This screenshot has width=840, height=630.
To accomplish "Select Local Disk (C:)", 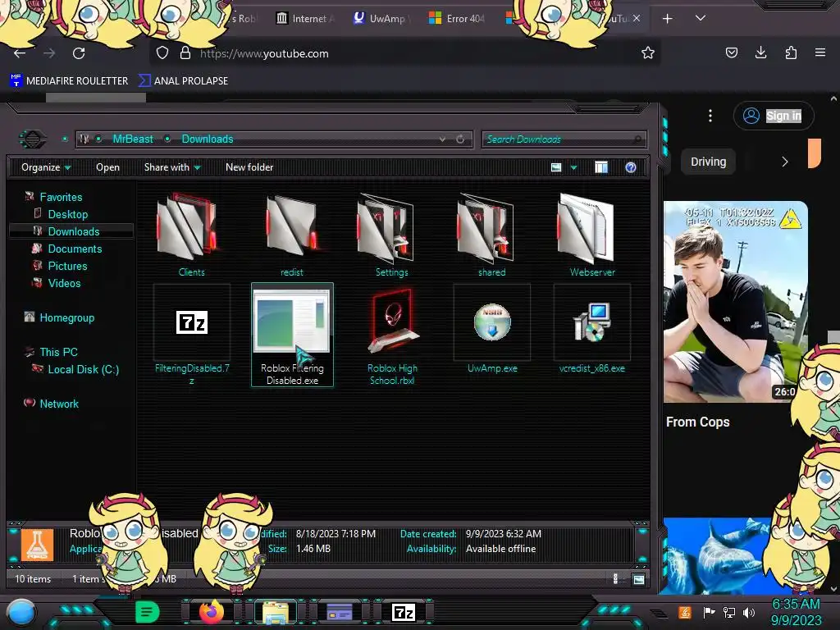I will (x=84, y=369).
